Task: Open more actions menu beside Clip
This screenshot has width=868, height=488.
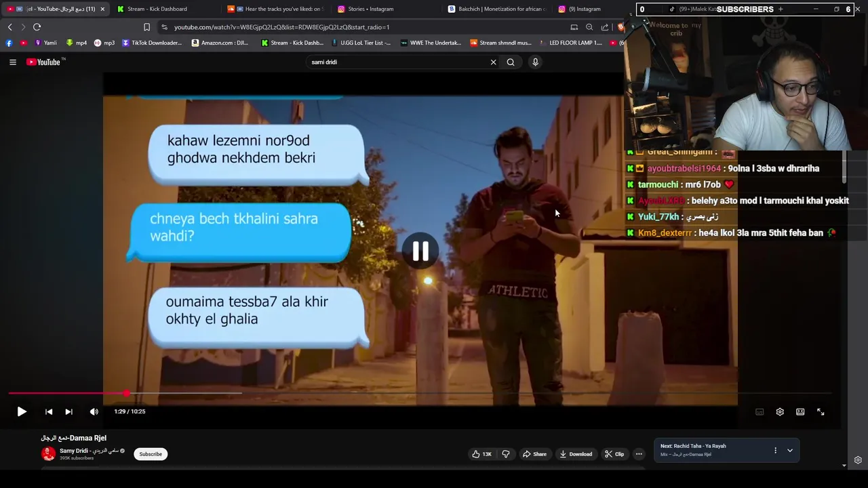Action: coord(639,454)
